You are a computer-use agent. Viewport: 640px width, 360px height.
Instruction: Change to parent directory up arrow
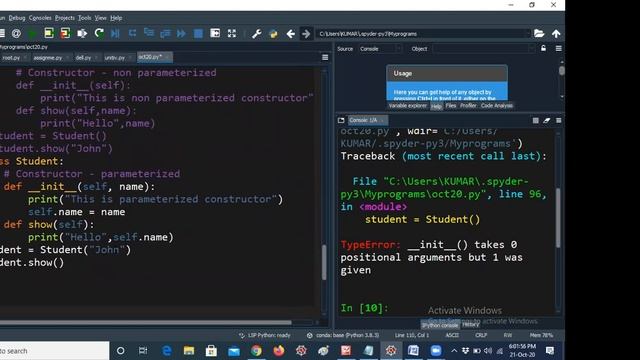tap(556, 33)
